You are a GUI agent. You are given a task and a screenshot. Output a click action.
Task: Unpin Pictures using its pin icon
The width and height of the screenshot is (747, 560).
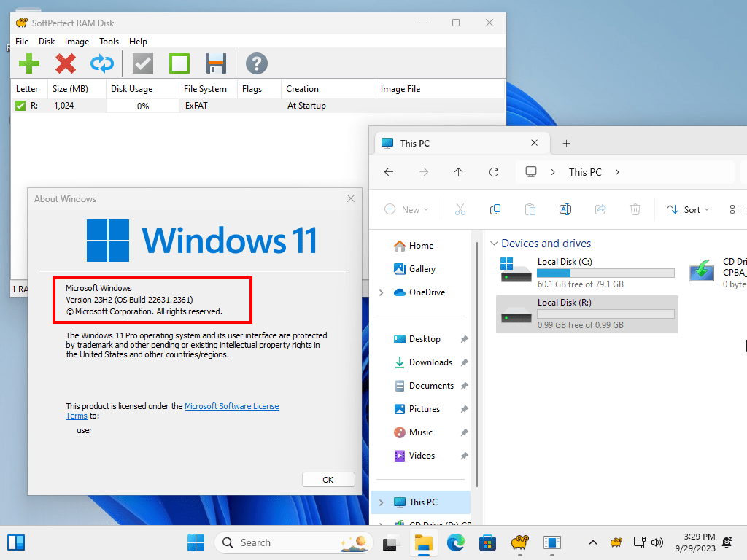coord(464,409)
